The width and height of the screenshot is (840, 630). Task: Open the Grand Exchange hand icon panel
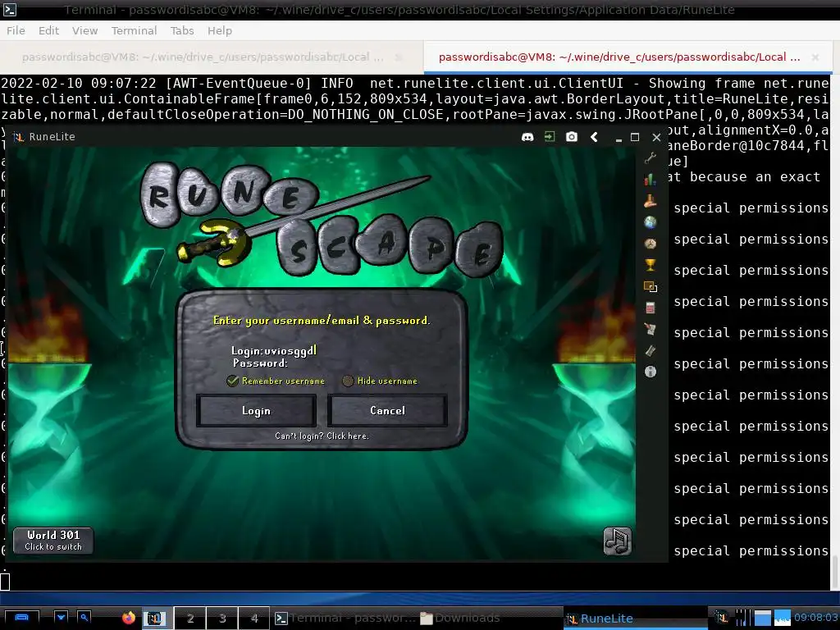651,201
